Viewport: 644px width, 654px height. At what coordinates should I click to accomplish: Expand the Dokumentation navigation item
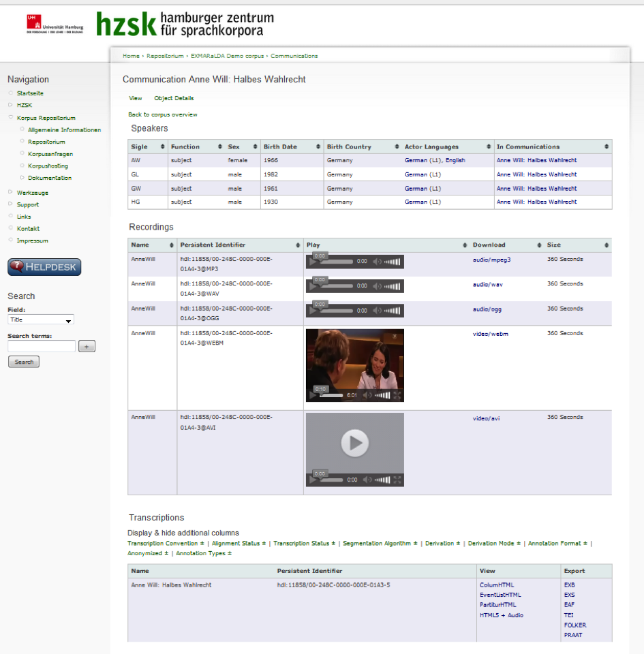[x=22, y=177]
